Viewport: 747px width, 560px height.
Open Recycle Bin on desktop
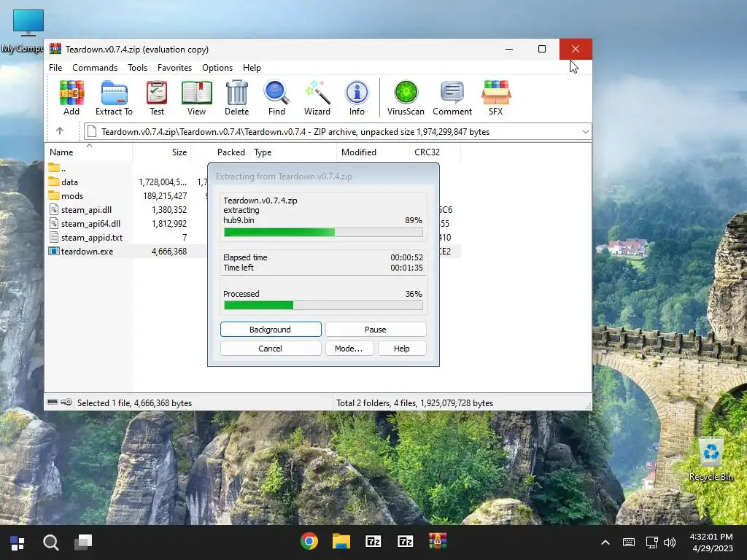(x=711, y=460)
